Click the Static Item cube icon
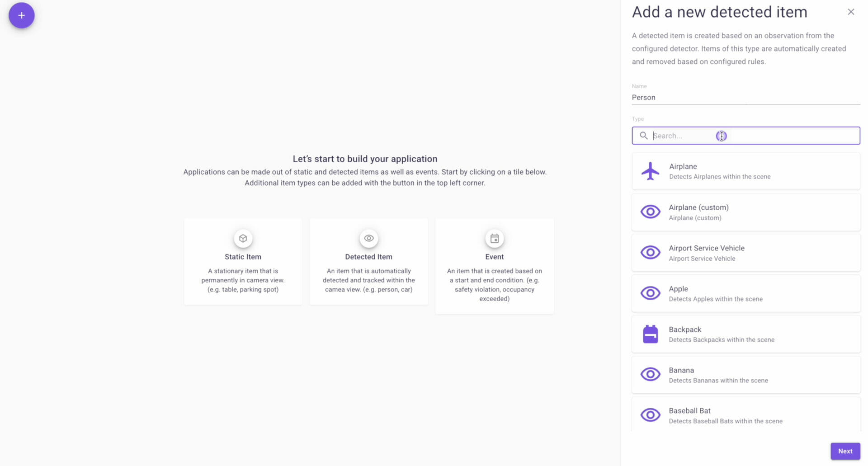 [243, 238]
